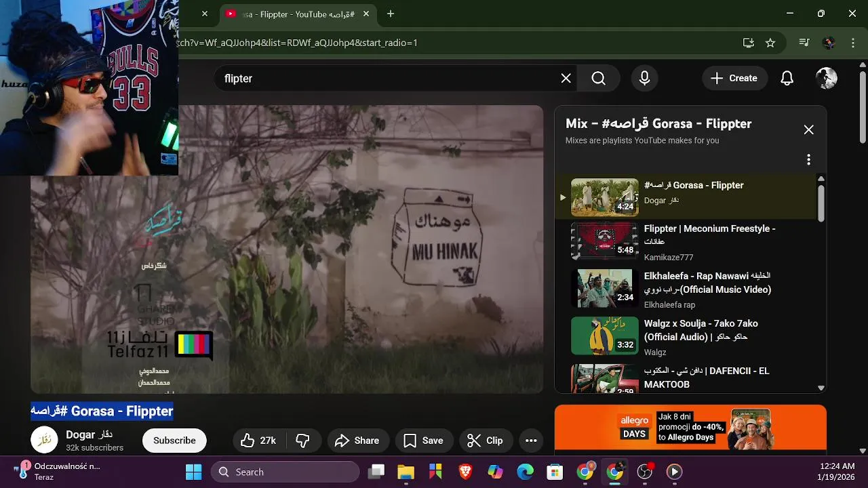
Task: Clear the YouTube search box with the X
Action: click(x=566, y=79)
